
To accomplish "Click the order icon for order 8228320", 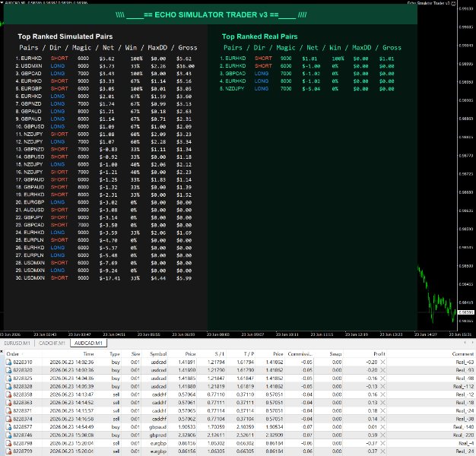I will (x=8, y=370).
